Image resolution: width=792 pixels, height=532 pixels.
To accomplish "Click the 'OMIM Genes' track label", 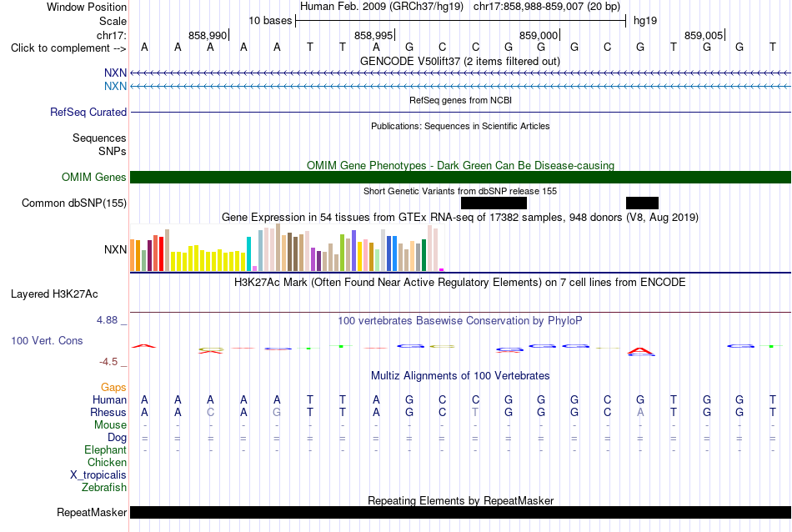I will [x=94, y=178].
